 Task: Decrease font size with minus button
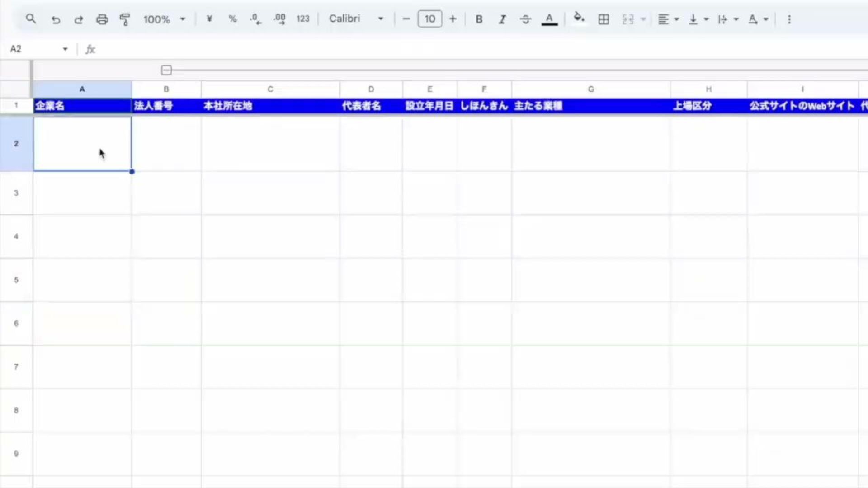point(406,19)
